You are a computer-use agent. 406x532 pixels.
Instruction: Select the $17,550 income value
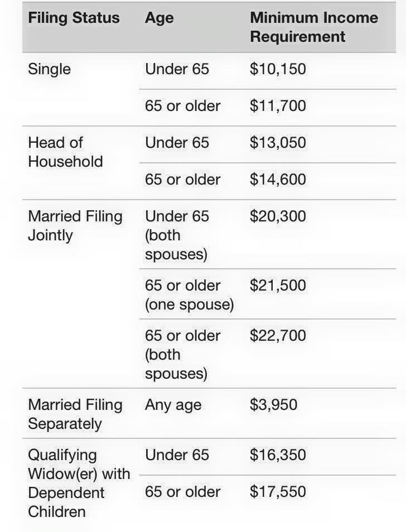[278, 491]
